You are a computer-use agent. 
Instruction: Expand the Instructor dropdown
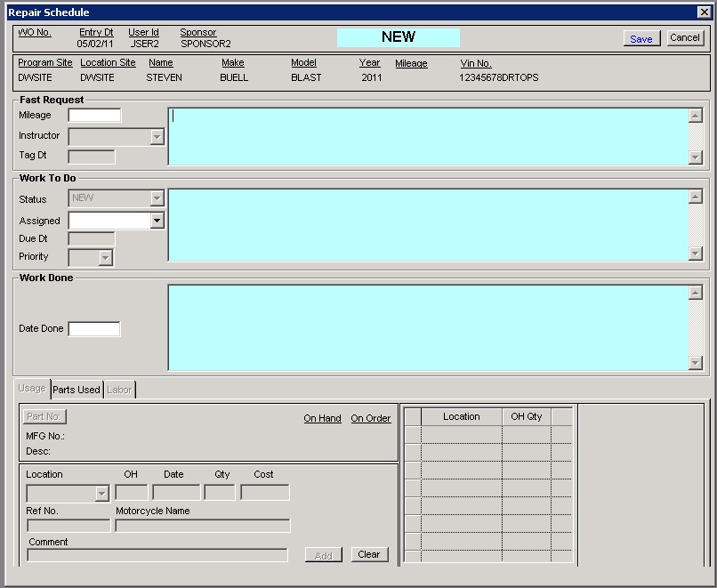(x=157, y=137)
